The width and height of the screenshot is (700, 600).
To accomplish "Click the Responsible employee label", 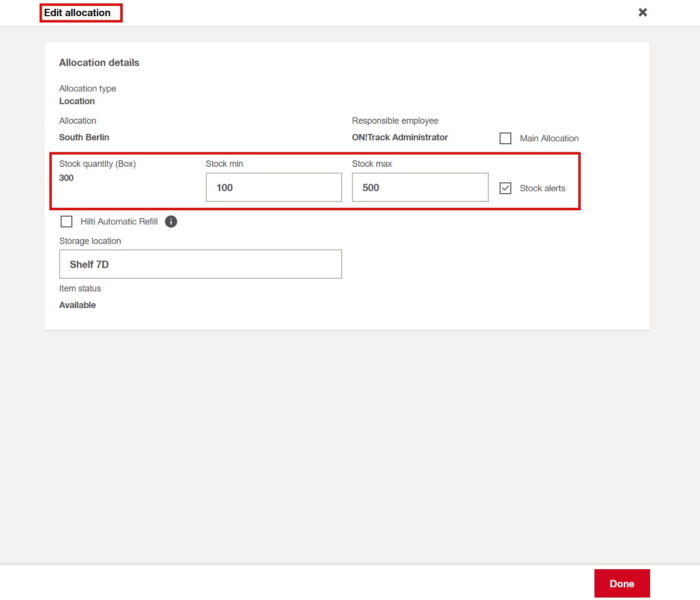I will point(395,121).
